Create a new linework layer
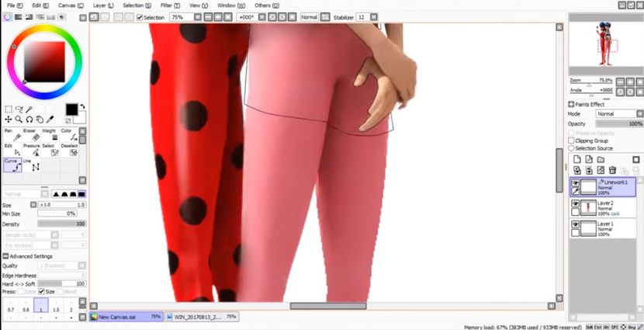This screenshot has height=330, width=644. [590, 159]
